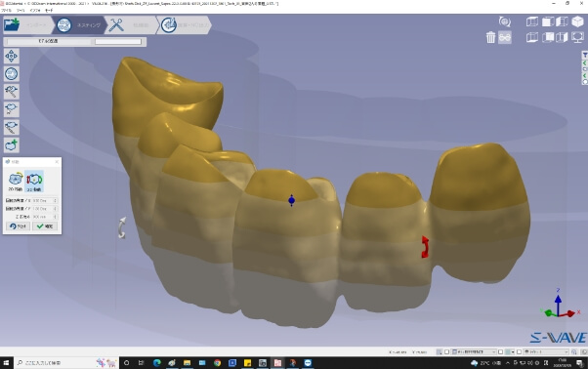The image size is (588, 369).
Task: Open the layer dropdown in bottom status bar
Action: (546, 351)
